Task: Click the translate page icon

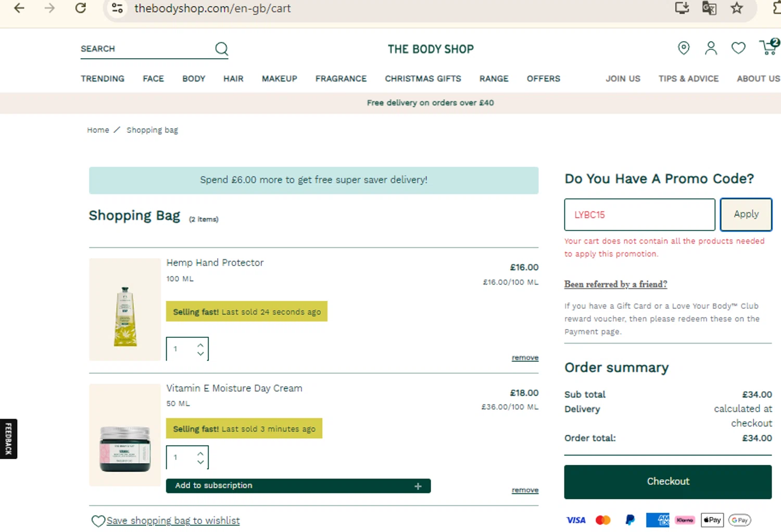Action: [709, 8]
